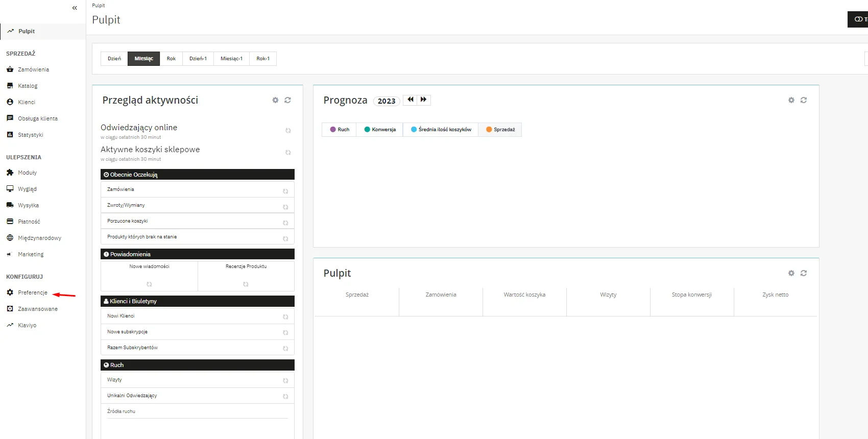The width and height of the screenshot is (868, 439).
Task: Expand Katalog section in sidebar
Action: (x=28, y=86)
